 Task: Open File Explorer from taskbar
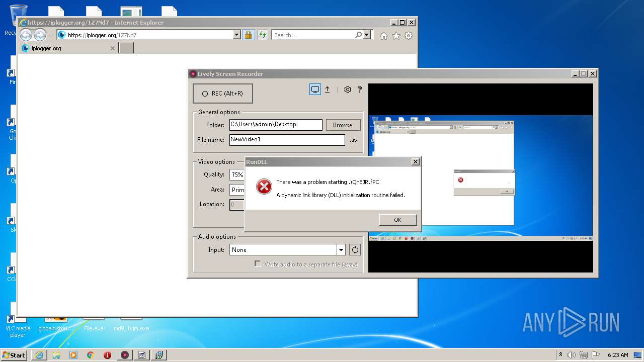(56, 355)
